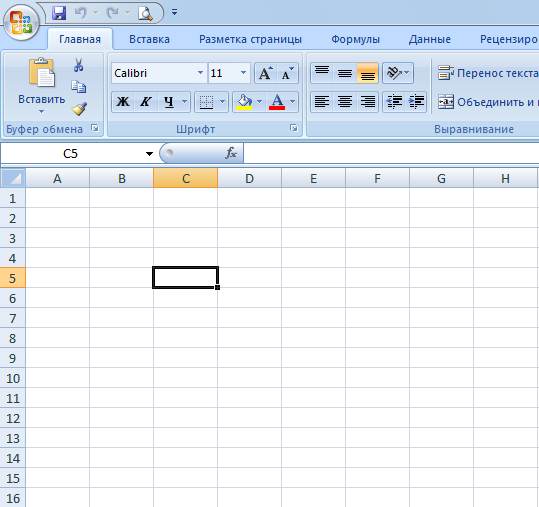Image resolution: width=539 pixels, height=507 pixels.
Task: Open the Вставка tab
Action: [150, 39]
